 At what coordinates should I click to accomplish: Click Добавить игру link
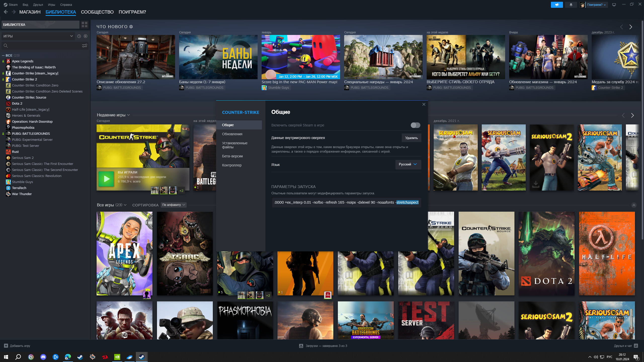tap(20, 346)
